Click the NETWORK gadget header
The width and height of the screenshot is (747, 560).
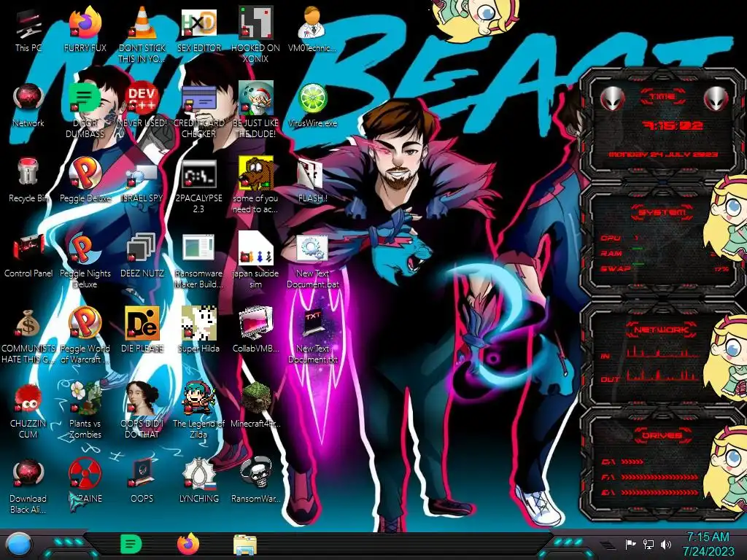(x=662, y=330)
